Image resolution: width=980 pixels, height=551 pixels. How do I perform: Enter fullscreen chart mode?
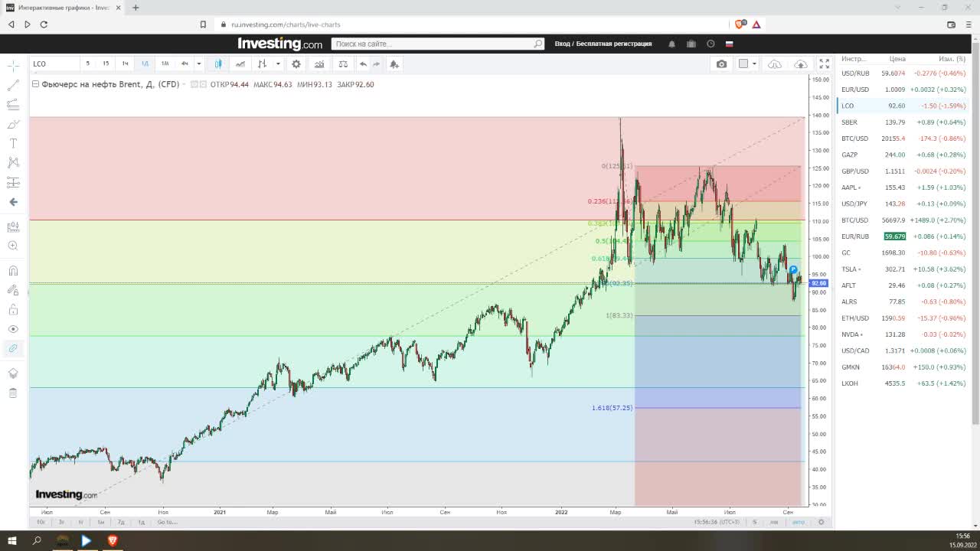pyautogui.click(x=824, y=64)
